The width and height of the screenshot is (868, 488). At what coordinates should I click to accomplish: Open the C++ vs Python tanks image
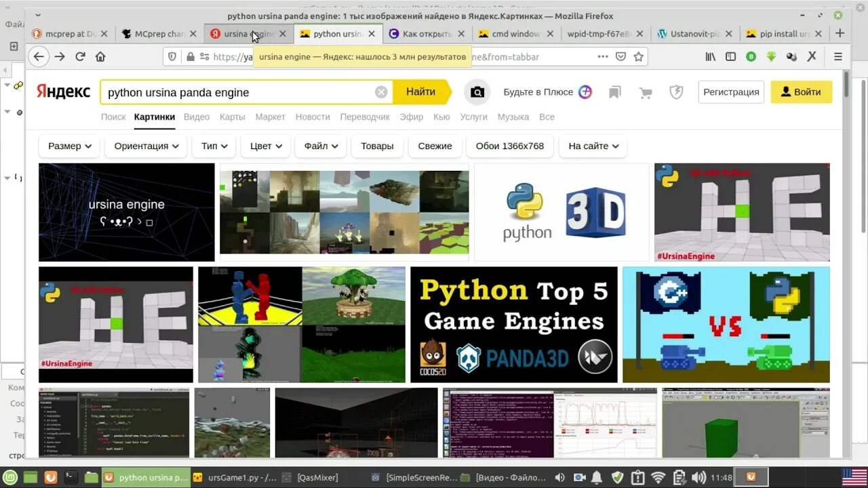[726, 325]
